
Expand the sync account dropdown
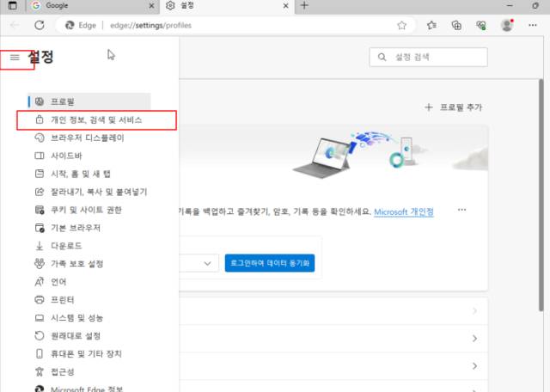205,262
